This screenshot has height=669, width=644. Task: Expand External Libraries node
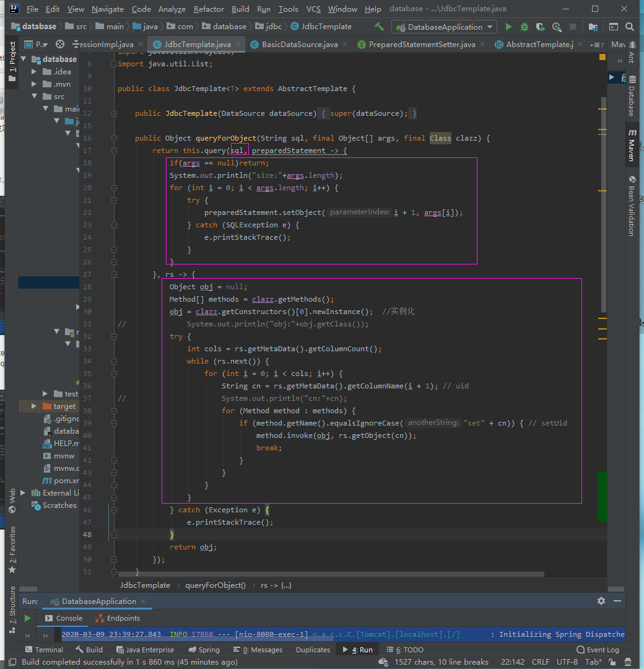[x=23, y=493]
